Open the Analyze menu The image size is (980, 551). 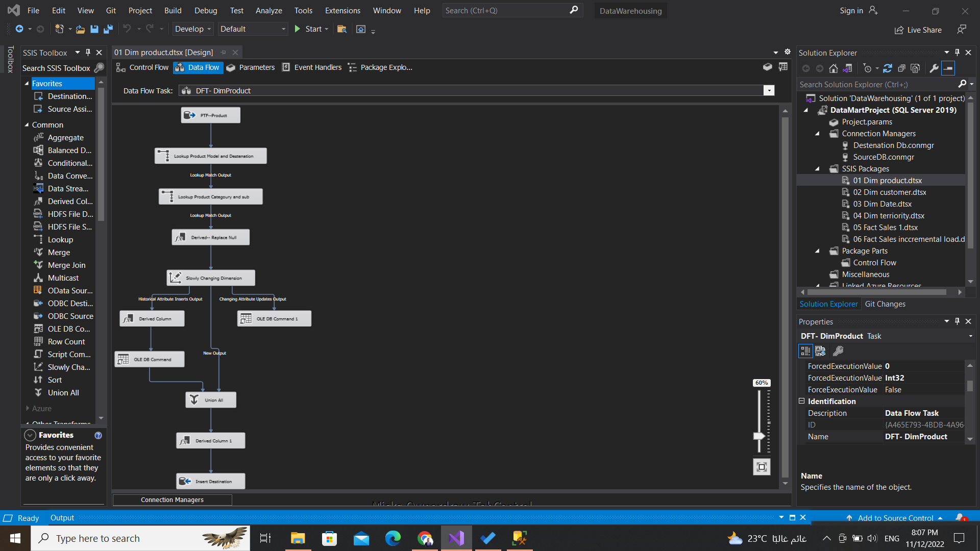point(268,10)
